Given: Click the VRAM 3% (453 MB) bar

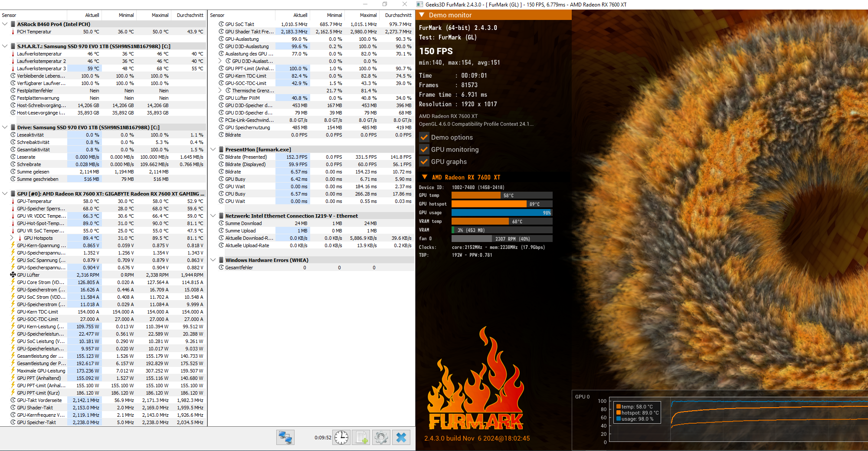Looking at the screenshot, I should (x=502, y=230).
